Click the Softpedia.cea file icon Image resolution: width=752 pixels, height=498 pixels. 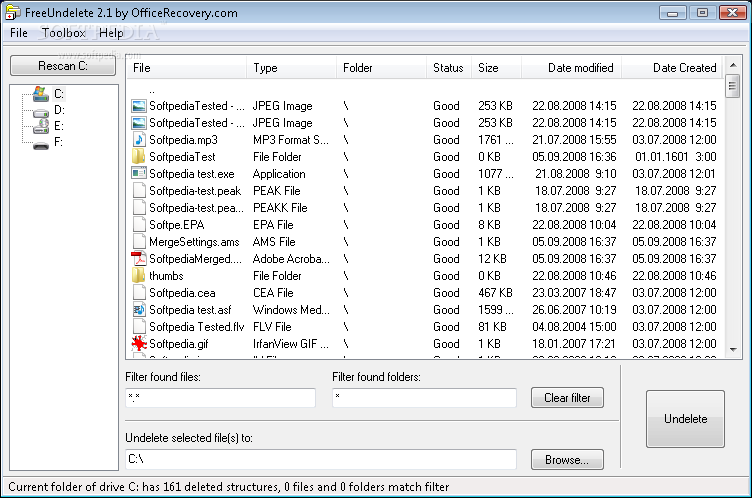click(139, 293)
